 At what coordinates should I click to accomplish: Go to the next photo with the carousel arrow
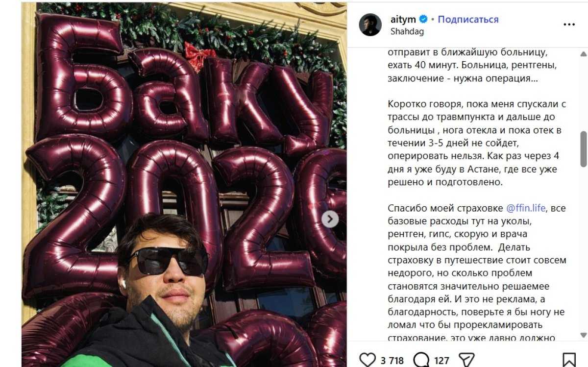tap(330, 219)
